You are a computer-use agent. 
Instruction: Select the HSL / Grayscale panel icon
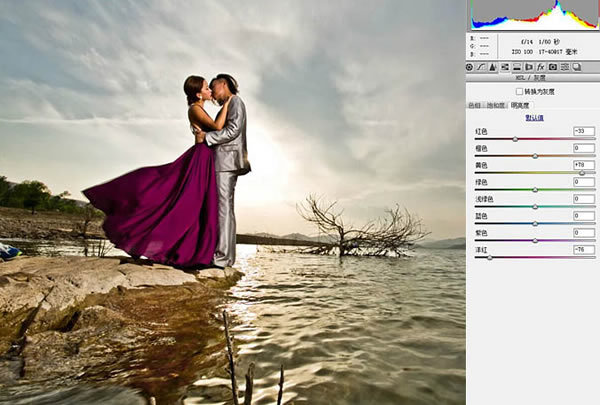(x=505, y=67)
